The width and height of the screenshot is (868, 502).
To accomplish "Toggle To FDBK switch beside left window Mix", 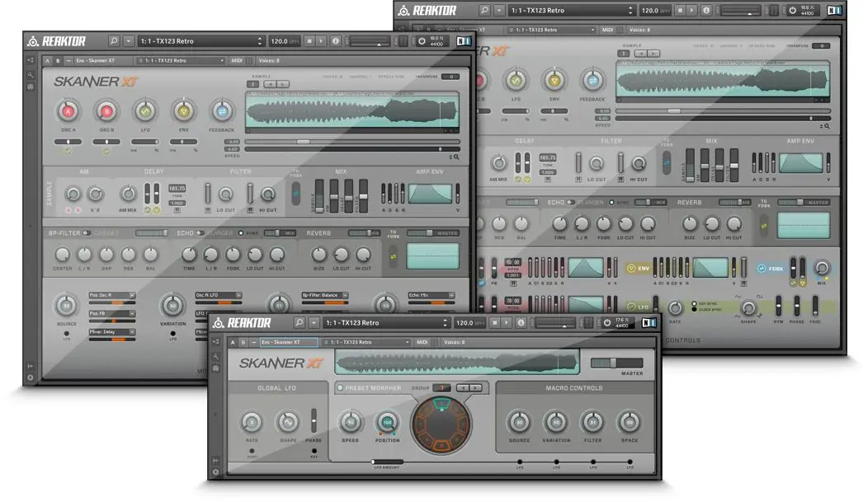I will tap(295, 193).
